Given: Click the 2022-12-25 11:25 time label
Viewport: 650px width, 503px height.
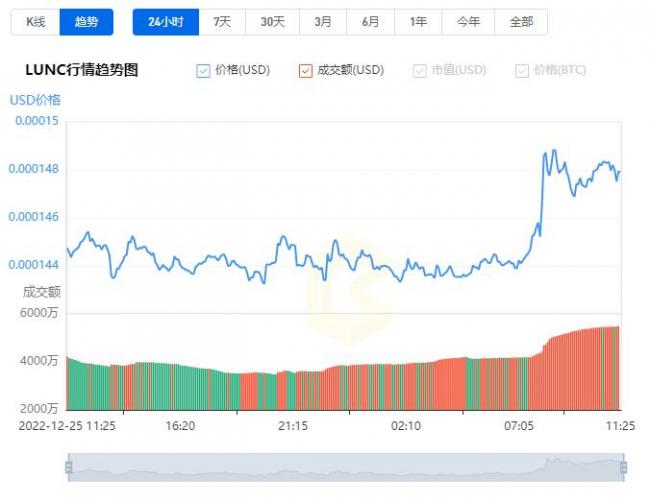Looking at the screenshot, I should (x=67, y=426).
